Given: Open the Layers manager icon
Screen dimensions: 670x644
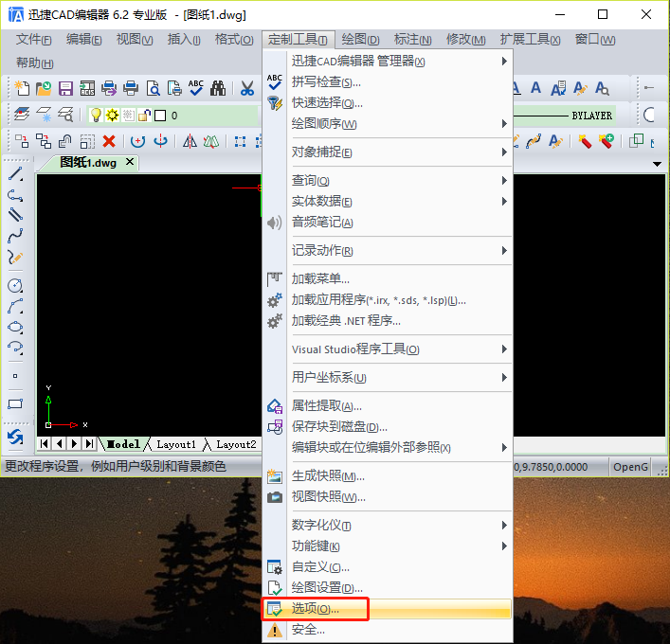Looking at the screenshot, I should click(22, 115).
